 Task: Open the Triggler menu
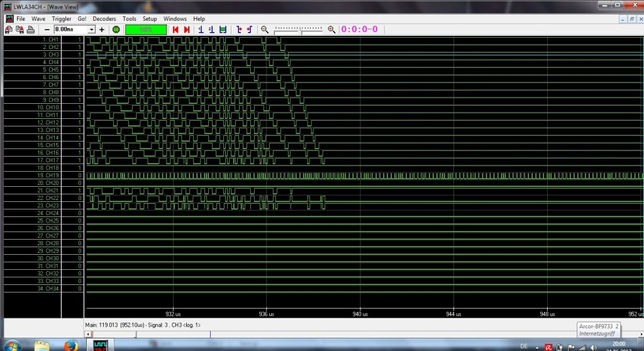coord(62,19)
